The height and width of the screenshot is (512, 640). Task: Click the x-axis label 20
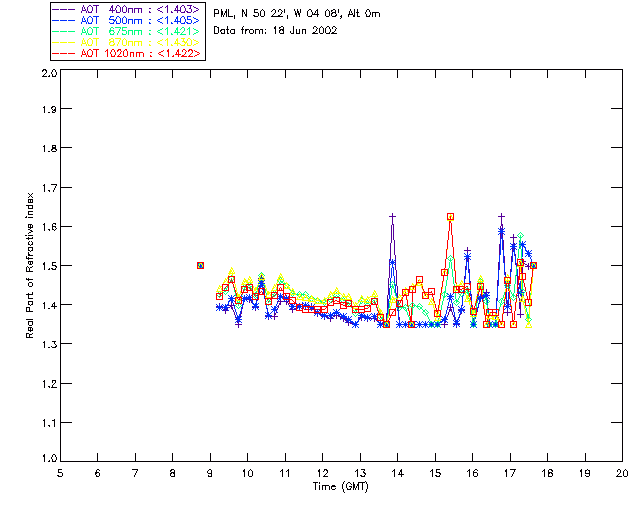coord(622,473)
